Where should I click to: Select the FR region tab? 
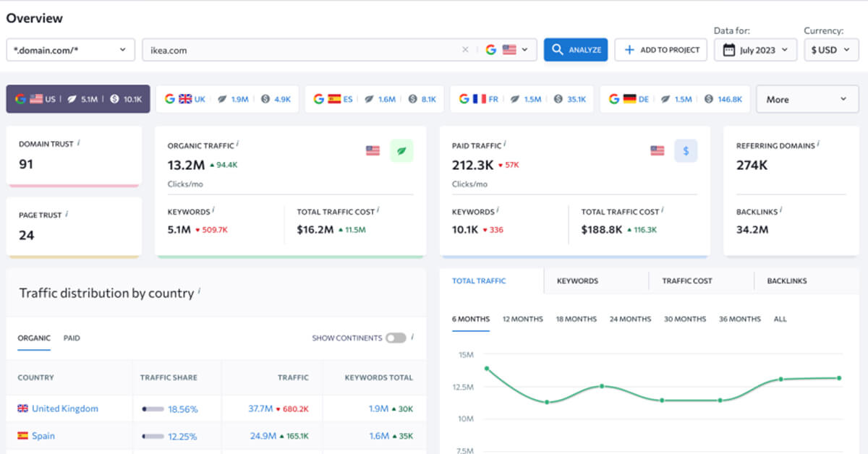(x=522, y=99)
